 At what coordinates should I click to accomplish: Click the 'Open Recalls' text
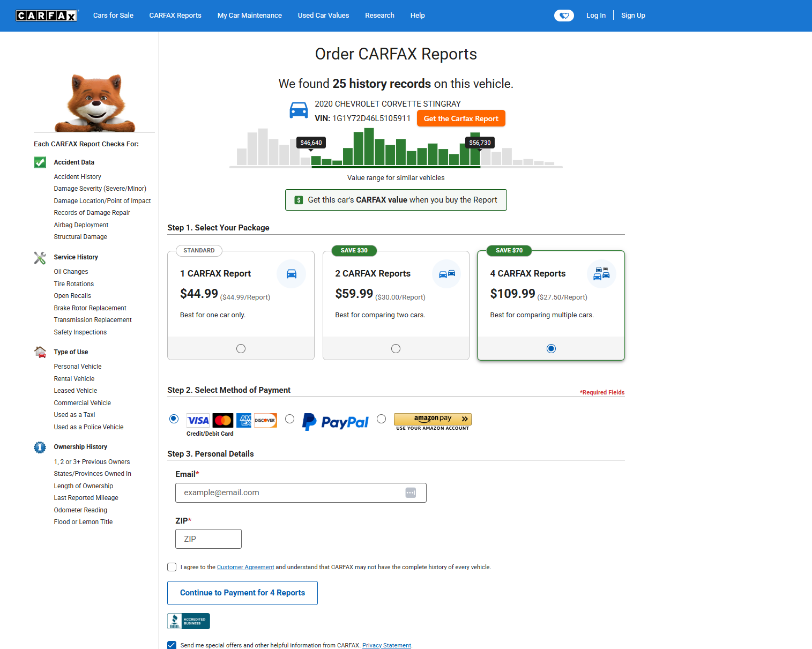72,296
